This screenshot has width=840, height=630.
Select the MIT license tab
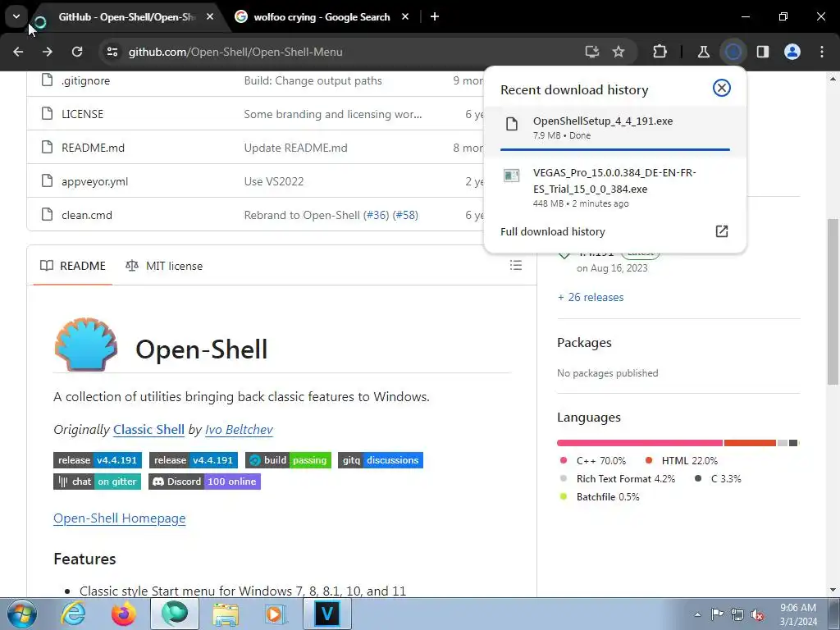point(164,266)
